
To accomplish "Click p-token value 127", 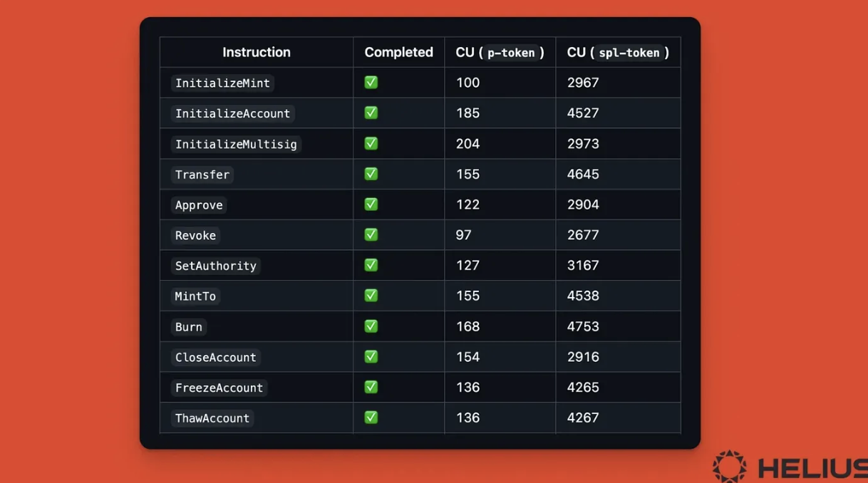I will pos(467,265).
